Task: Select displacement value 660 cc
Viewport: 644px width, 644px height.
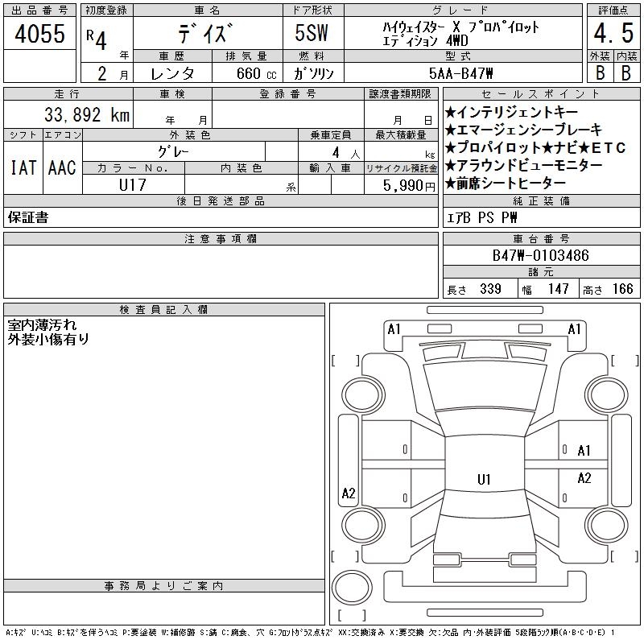Action: [256, 73]
